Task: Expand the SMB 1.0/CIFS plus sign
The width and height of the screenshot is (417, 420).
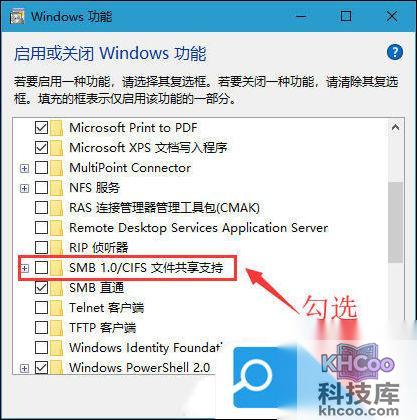Action: 24,268
